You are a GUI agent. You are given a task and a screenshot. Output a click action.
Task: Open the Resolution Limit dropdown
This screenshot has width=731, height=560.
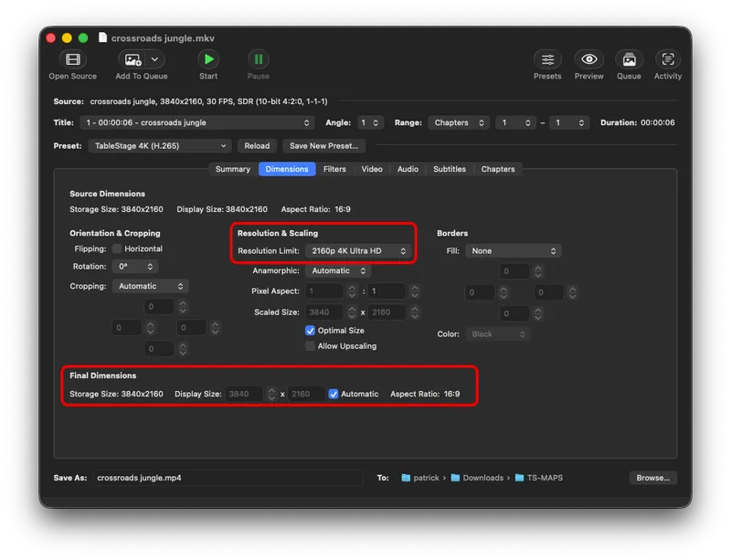pyautogui.click(x=358, y=251)
